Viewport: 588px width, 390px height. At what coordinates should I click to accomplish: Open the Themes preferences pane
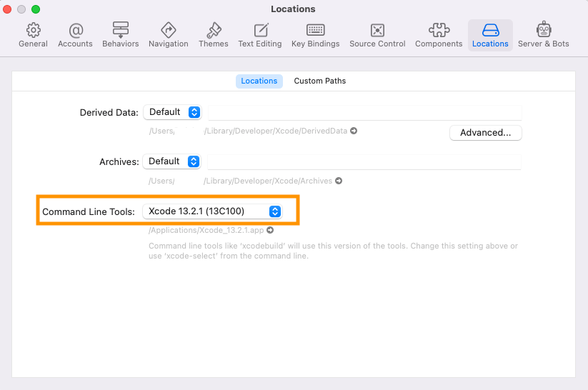214,35
